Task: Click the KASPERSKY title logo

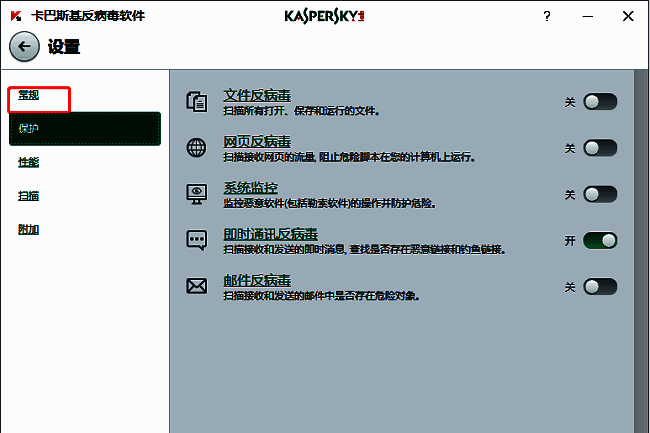Action: [x=324, y=16]
